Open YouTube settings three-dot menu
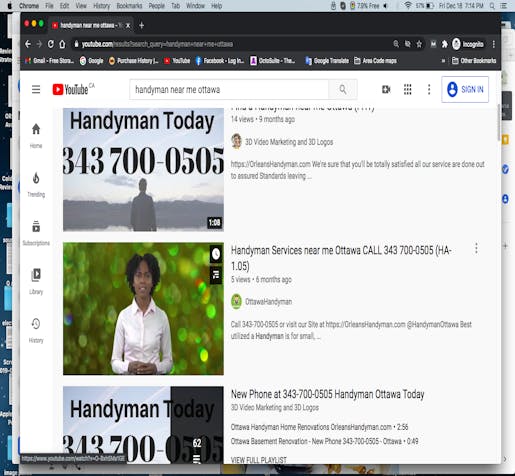The image size is (515, 476). click(x=429, y=89)
